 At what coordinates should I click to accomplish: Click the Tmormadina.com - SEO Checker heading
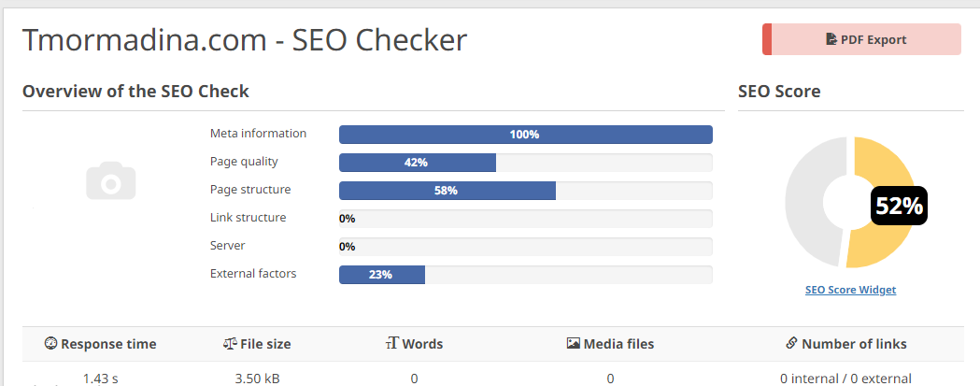[x=244, y=40]
